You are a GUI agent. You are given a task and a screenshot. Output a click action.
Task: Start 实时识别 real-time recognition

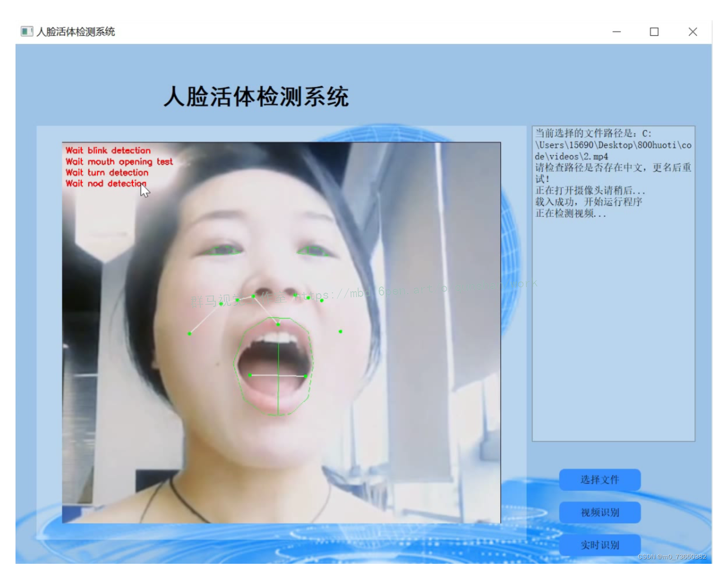pyautogui.click(x=599, y=545)
